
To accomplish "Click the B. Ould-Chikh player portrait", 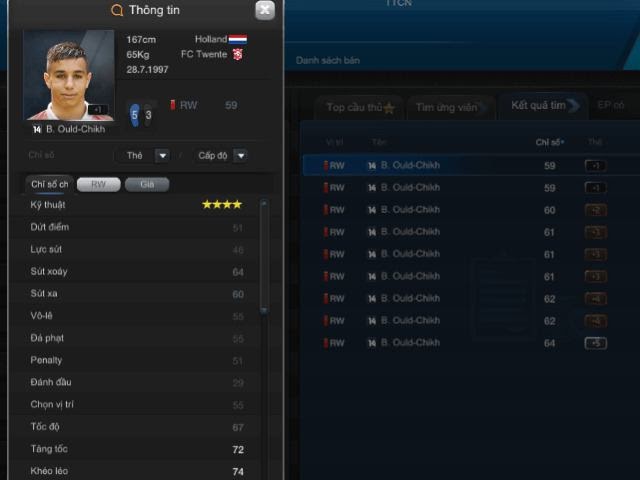I will click(69, 75).
